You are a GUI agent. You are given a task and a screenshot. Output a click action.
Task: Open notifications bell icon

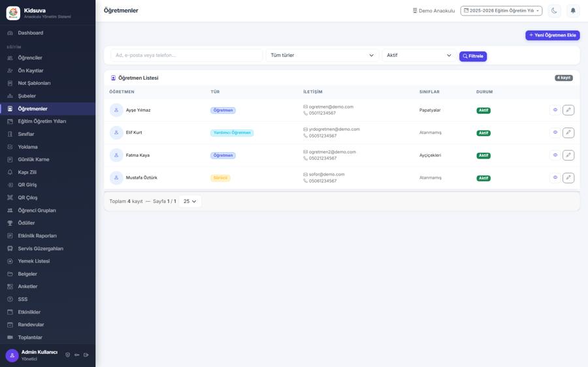click(572, 11)
